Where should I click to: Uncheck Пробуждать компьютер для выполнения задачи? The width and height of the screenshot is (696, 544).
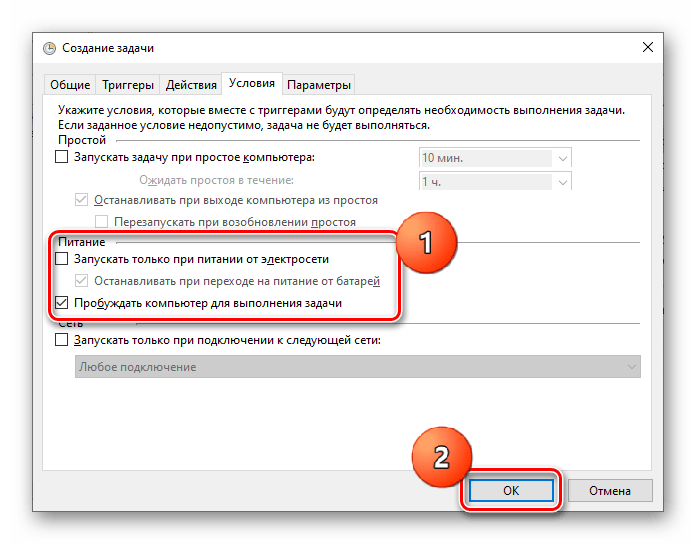click(x=61, y=303)
